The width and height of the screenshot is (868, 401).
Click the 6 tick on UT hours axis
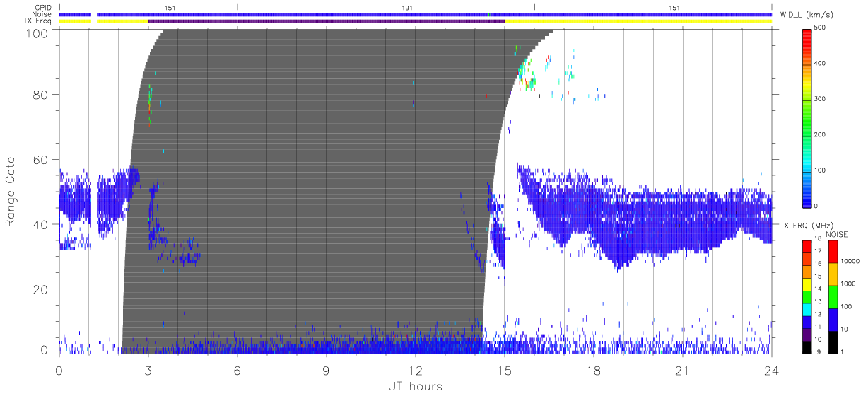point(237,370)
